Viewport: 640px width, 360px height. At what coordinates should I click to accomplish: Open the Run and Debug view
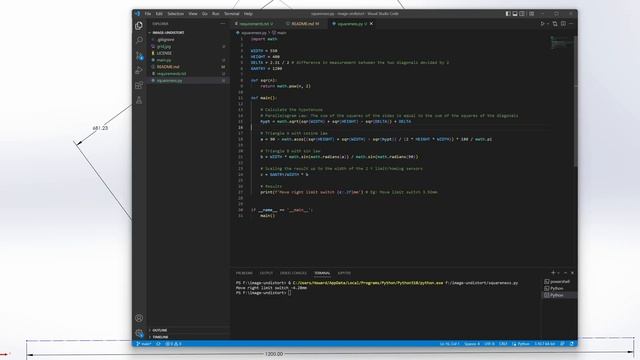(139, 70)
